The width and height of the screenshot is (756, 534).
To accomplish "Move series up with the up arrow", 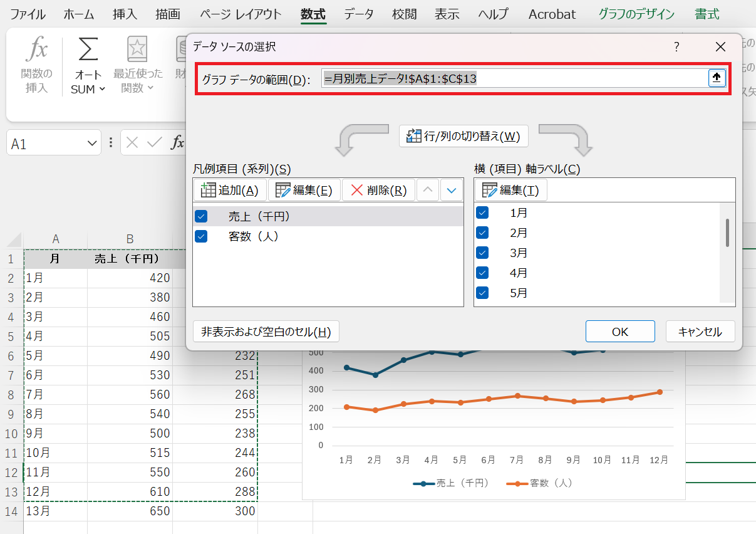I will pos(428,190).
